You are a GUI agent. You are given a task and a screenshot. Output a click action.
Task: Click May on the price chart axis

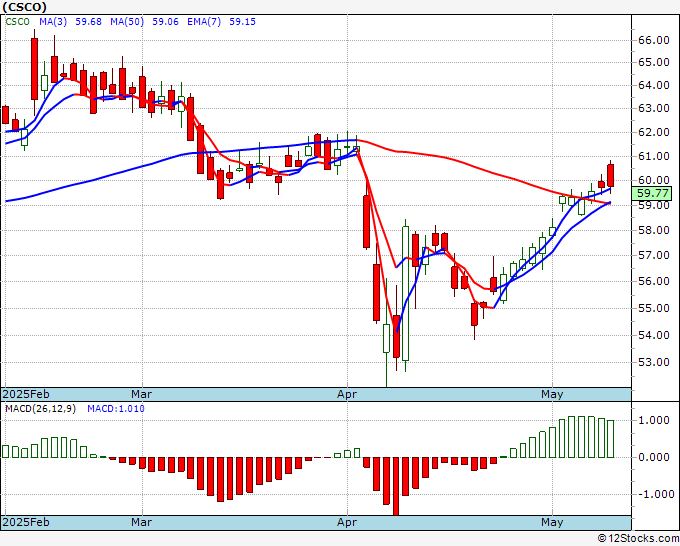[x=552, y=394]
